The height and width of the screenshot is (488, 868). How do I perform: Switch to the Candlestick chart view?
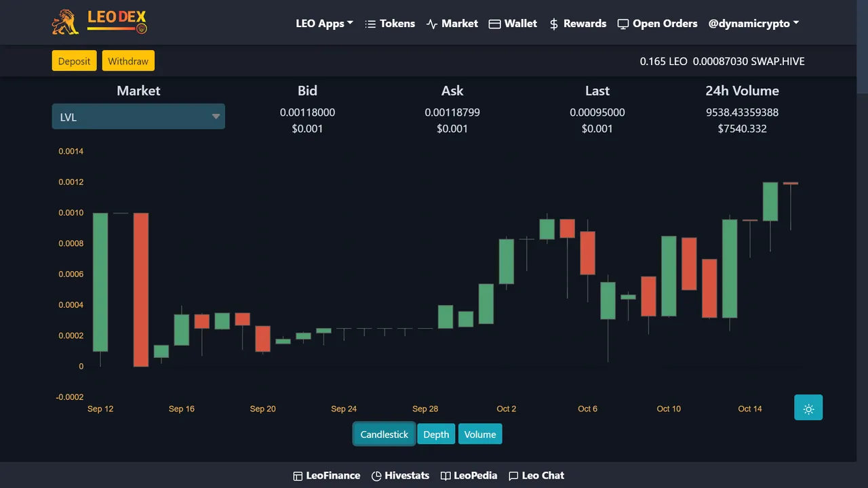(x=384, y=434)
